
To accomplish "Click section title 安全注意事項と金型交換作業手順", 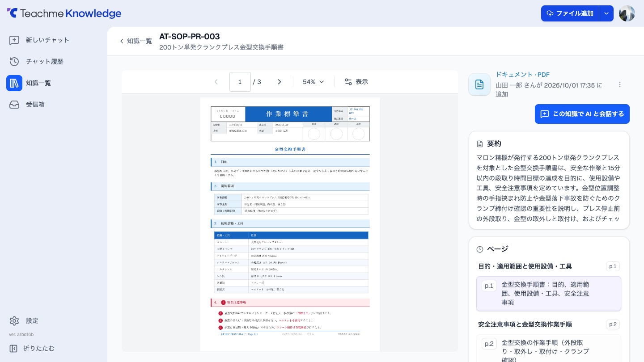I will [525, 324].
